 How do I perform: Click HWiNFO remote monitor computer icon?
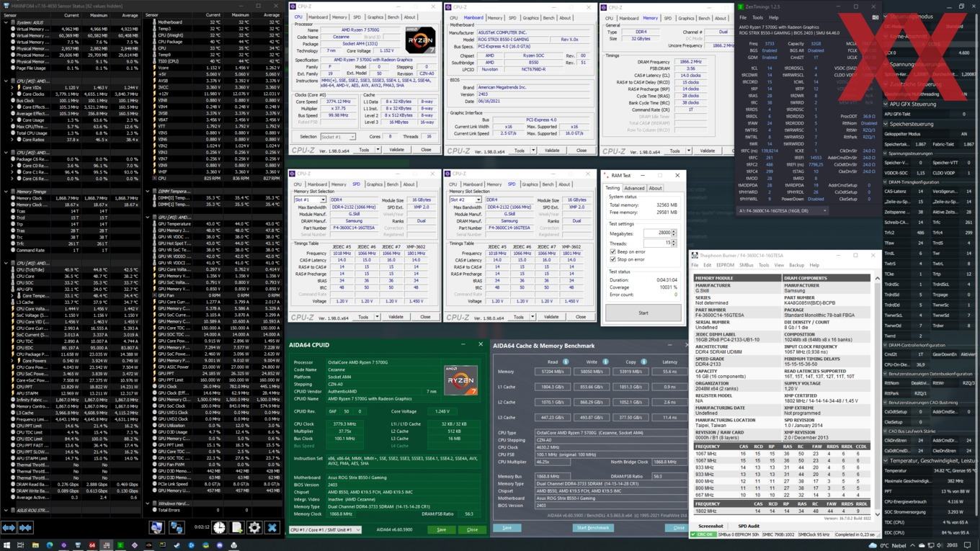point(156,528)
